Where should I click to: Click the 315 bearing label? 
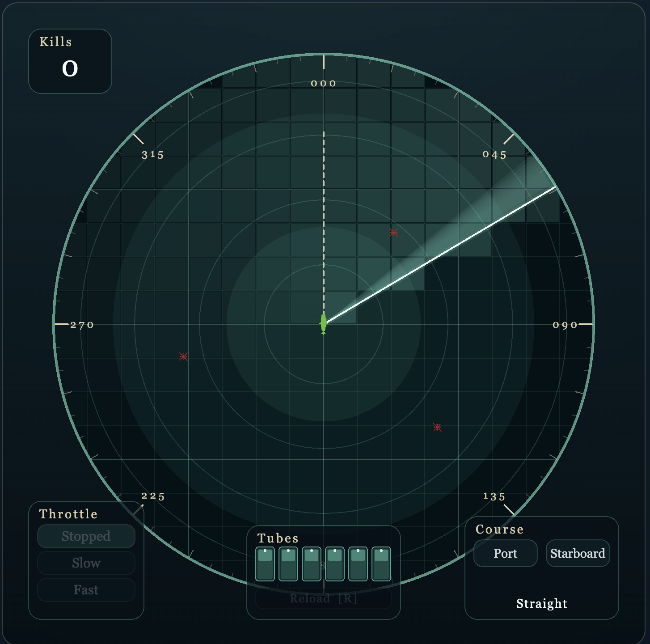coord(153,155)
